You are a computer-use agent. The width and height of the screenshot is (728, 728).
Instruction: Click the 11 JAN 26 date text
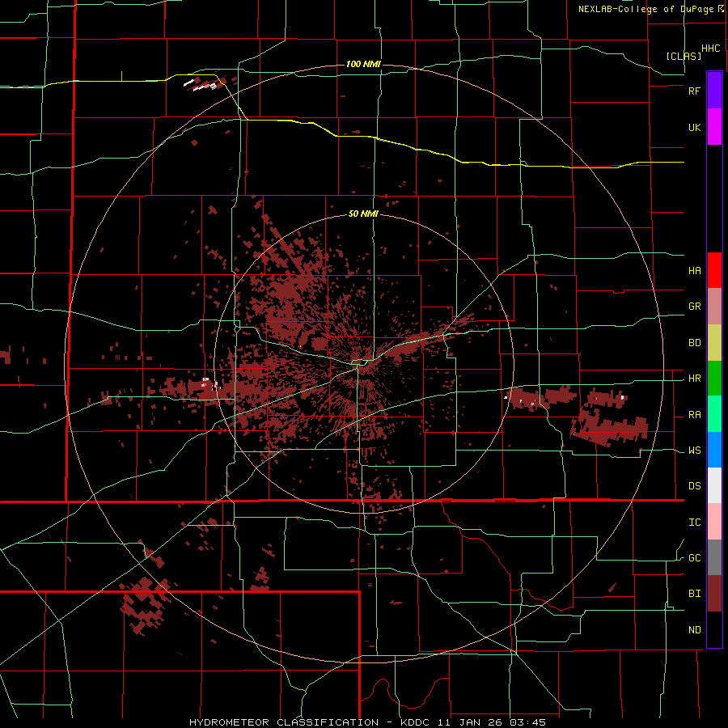[x=471, y=722]
